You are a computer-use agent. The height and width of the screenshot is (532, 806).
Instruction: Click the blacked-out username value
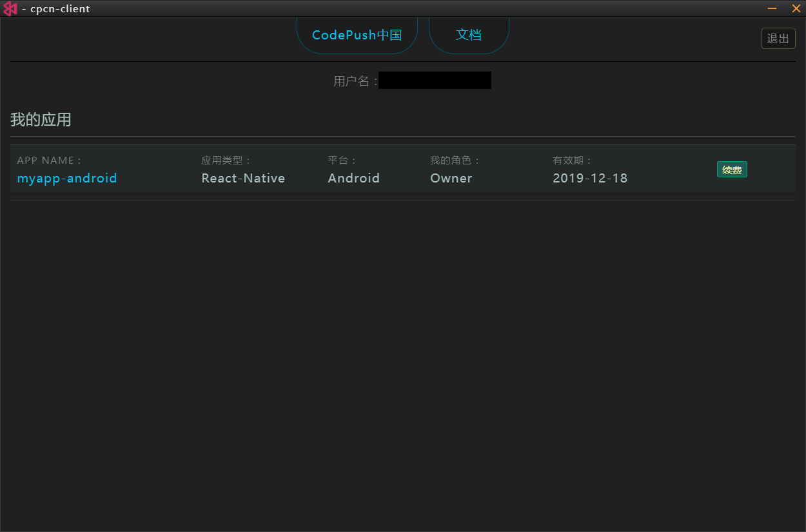(x=435, y=81)
